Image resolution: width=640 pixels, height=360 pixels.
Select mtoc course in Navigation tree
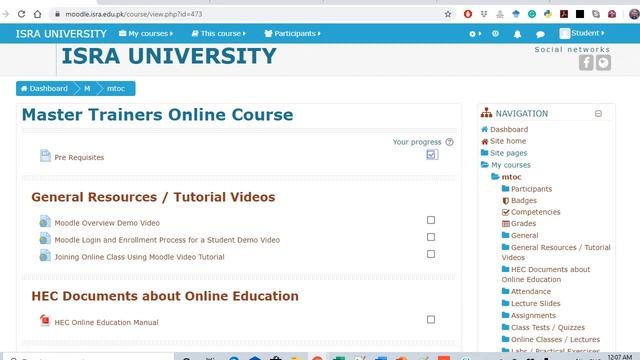(x=511, y=177)
